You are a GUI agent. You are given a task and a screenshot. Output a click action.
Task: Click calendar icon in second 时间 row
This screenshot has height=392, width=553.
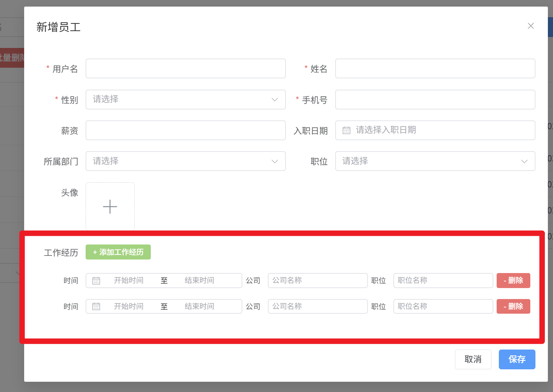coord(96,307)
